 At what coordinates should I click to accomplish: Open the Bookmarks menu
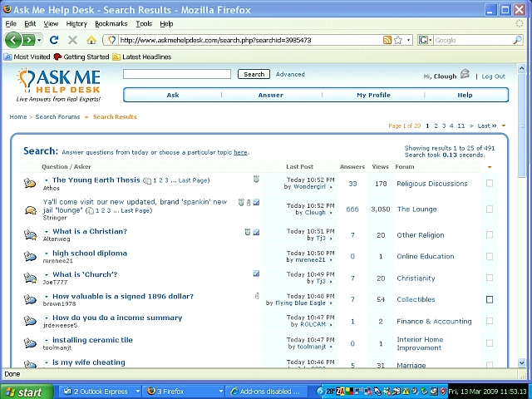(x=111, y=24)
